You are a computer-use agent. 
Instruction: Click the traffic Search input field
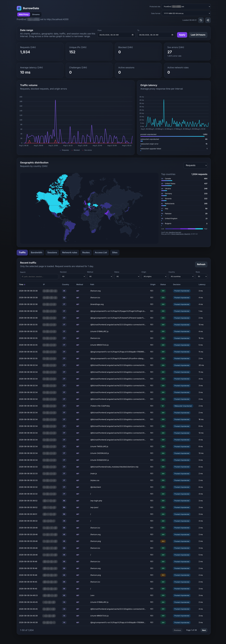(39, 277)
